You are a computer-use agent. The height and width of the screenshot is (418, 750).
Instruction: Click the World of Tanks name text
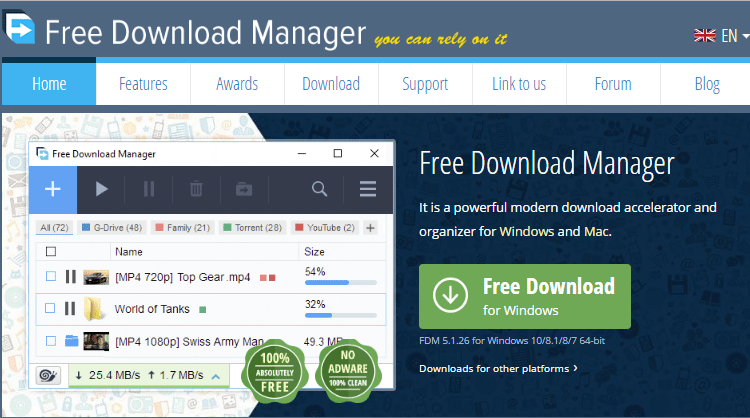tap(152, 309)
